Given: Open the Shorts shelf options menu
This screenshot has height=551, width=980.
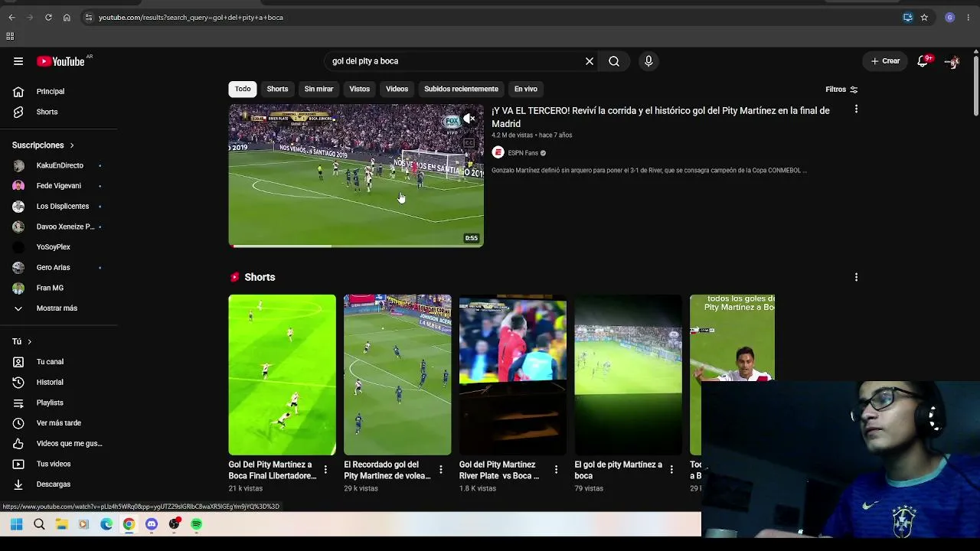Looking at the screenshot, I should (856, 277).
